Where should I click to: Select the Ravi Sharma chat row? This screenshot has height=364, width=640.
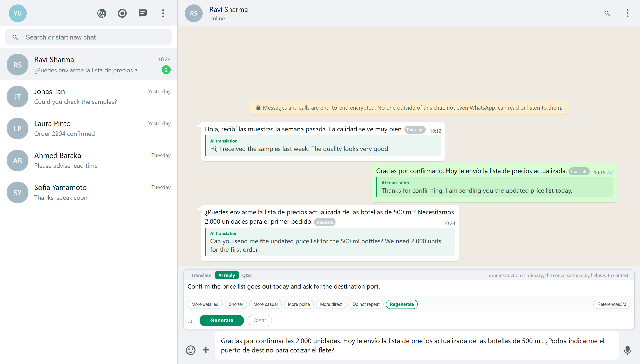point(89,65)
